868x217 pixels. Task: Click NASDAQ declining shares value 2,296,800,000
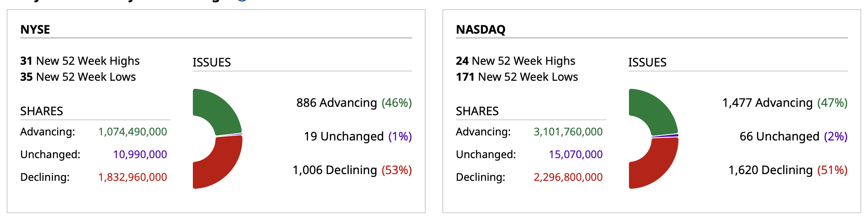click(x=568, y=177)
